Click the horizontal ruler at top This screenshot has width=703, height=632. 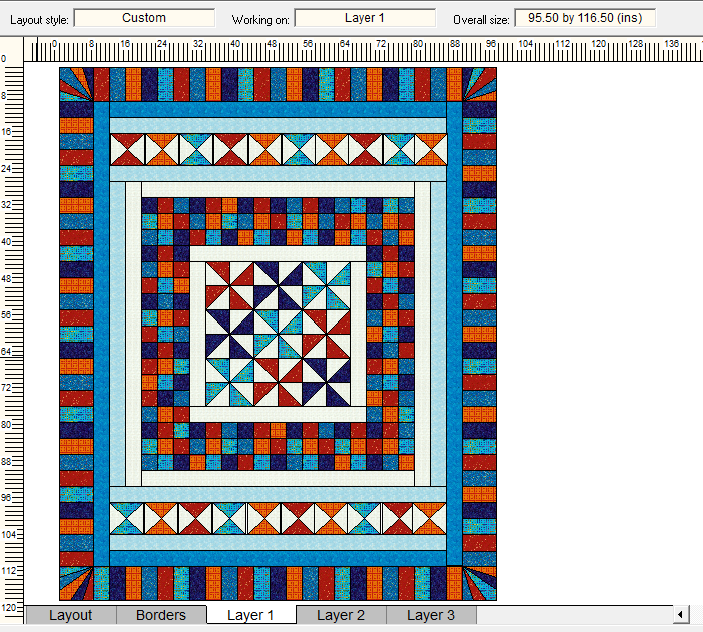(360, 50)
